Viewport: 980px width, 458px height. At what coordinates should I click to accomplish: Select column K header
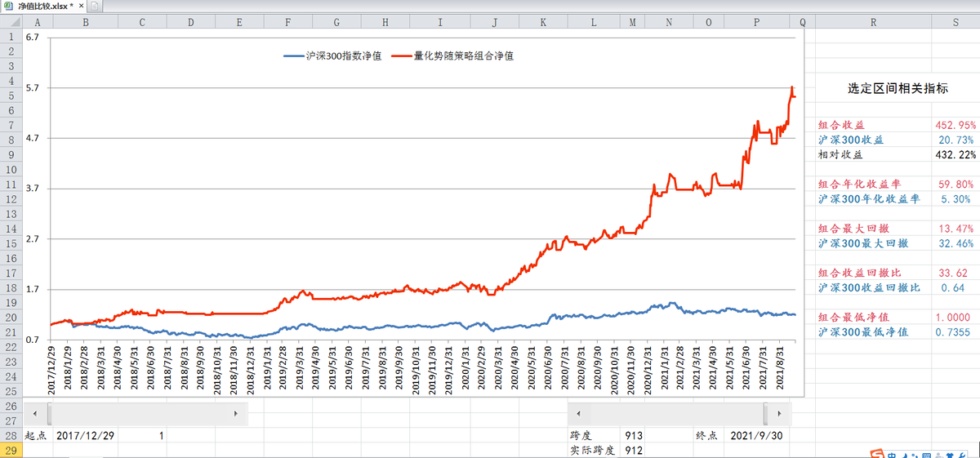[544, 22]
